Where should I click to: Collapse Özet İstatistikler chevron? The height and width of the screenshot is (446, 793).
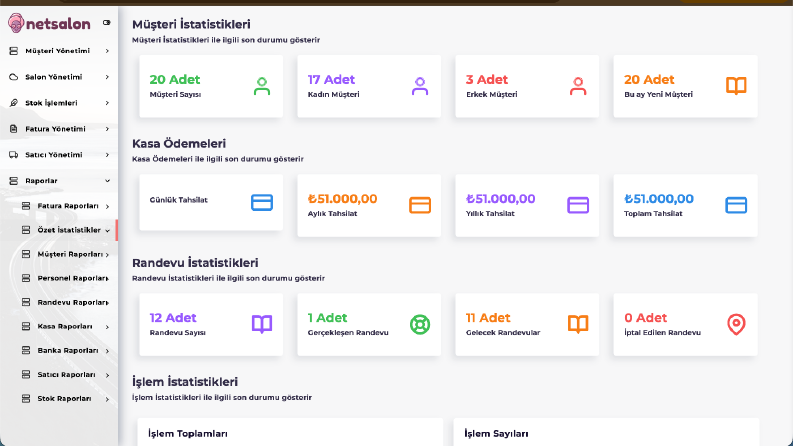[107, 231]
